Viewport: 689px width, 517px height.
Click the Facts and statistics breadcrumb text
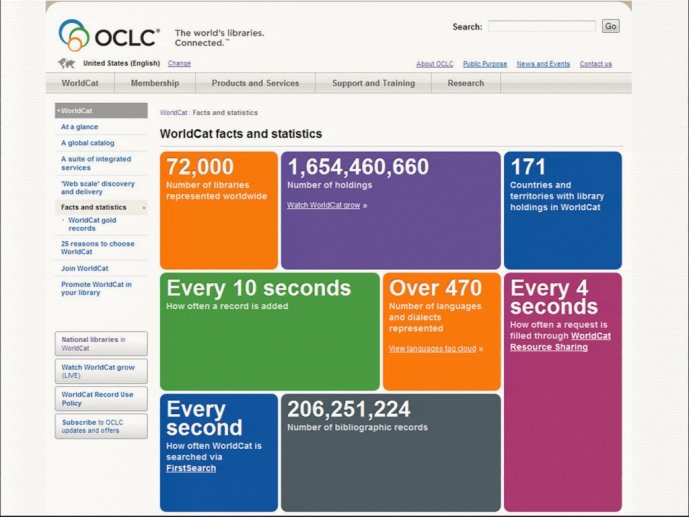(x=225, y=113)
